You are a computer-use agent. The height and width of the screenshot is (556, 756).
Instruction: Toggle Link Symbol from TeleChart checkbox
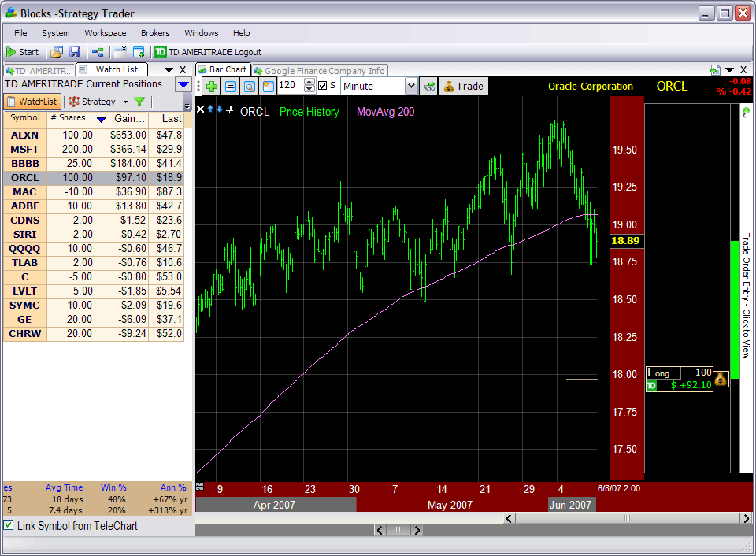pos(9,525)
